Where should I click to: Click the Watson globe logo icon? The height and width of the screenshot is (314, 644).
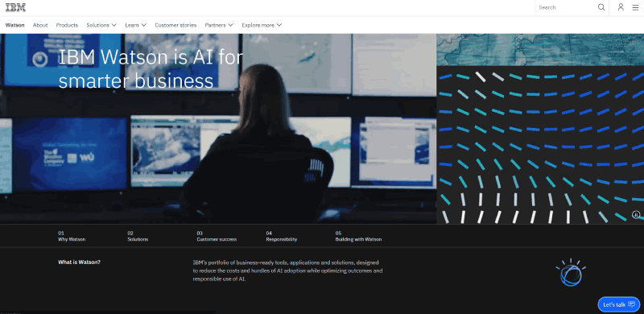[571, 272]
